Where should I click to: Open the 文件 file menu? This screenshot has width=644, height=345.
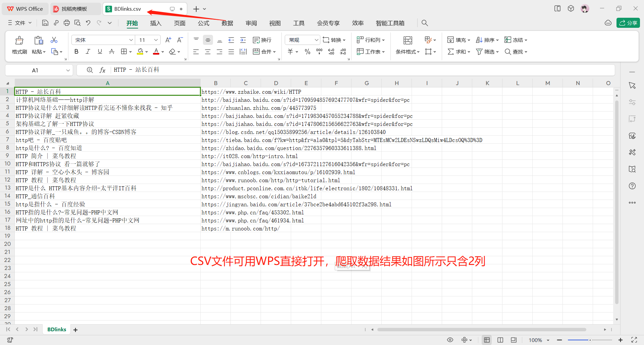20,23
